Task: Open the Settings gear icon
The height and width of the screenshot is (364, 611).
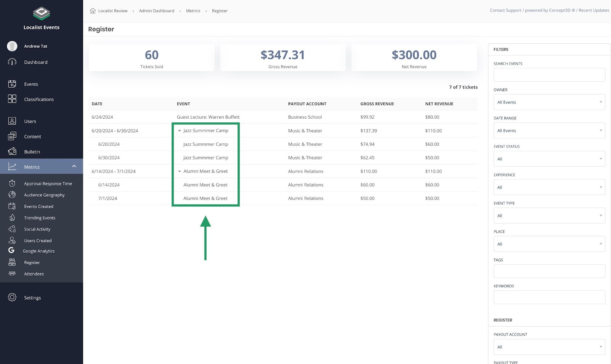Action: coord(11,298)
